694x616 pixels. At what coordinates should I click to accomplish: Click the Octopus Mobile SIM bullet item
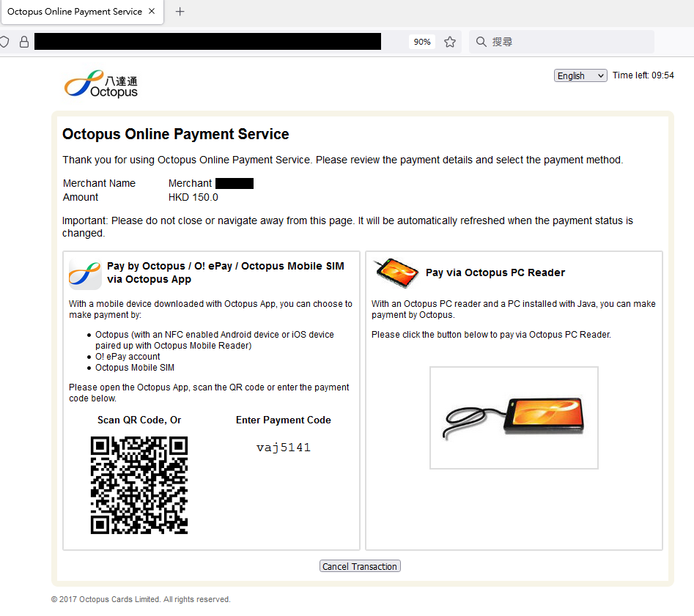click(x=135, y=368)
